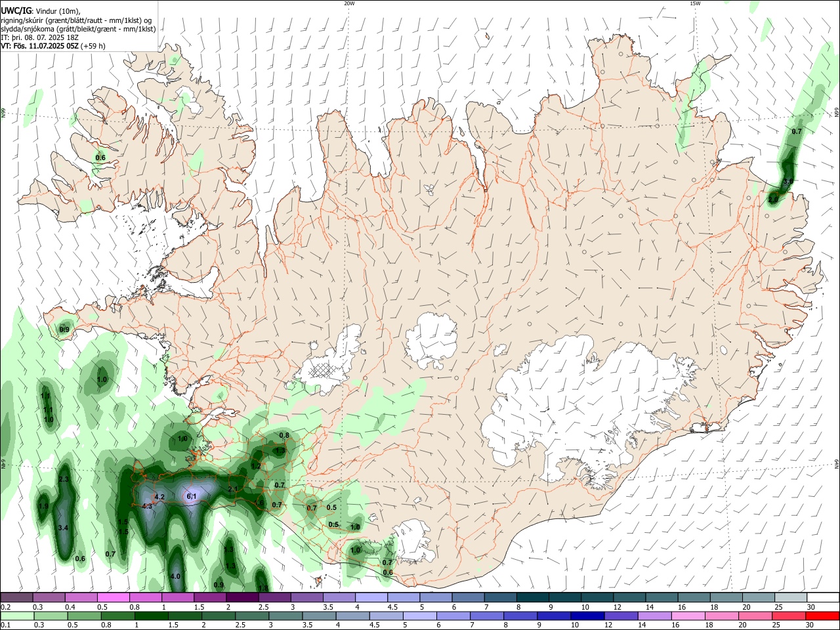Click the white swatch ending the upper legend row
Viewport: 840px width, 630px height.
[x=823, y=598]
